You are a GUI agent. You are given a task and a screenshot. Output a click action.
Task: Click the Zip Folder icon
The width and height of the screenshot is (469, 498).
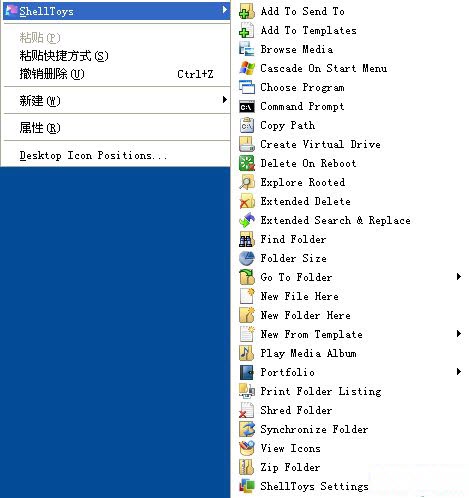247,468
